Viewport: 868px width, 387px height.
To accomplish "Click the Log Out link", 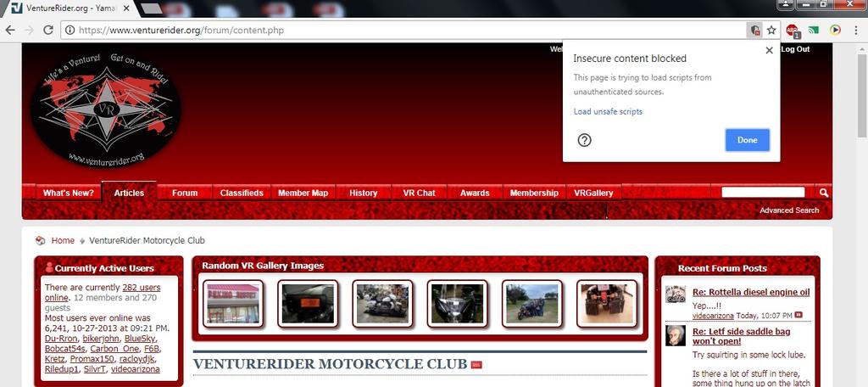I will 795,48.
